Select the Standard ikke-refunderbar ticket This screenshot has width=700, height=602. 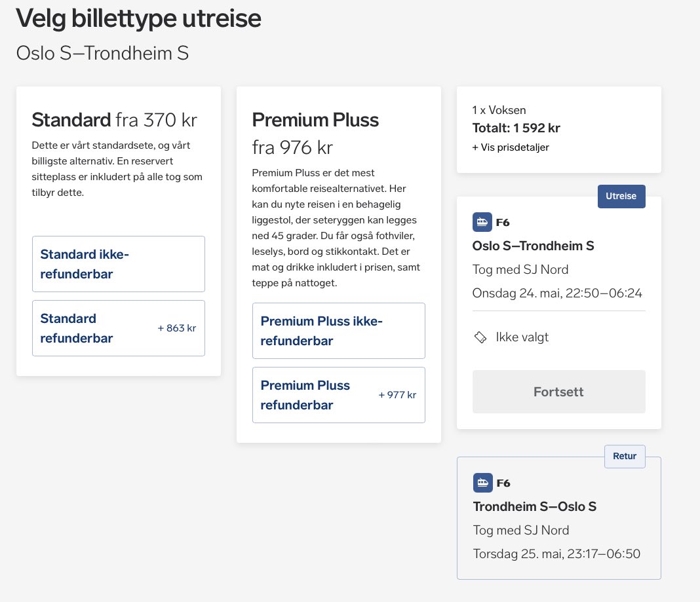click(118, 264)
